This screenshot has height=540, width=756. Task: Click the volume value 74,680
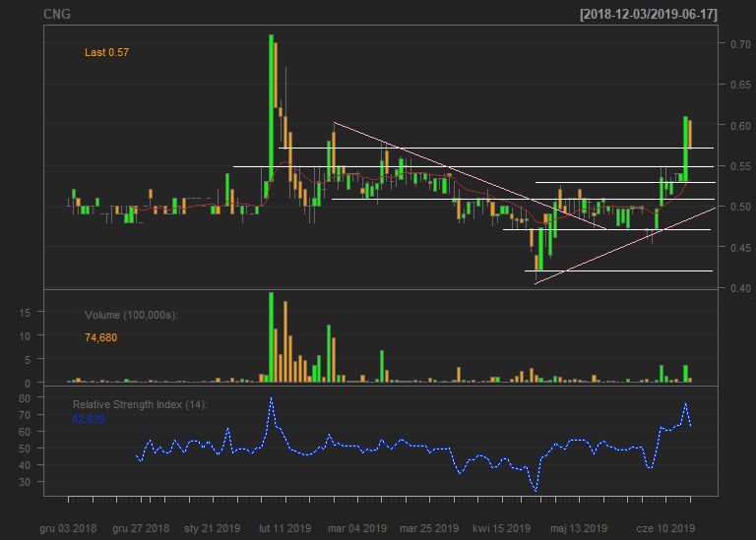coord(100,337)
